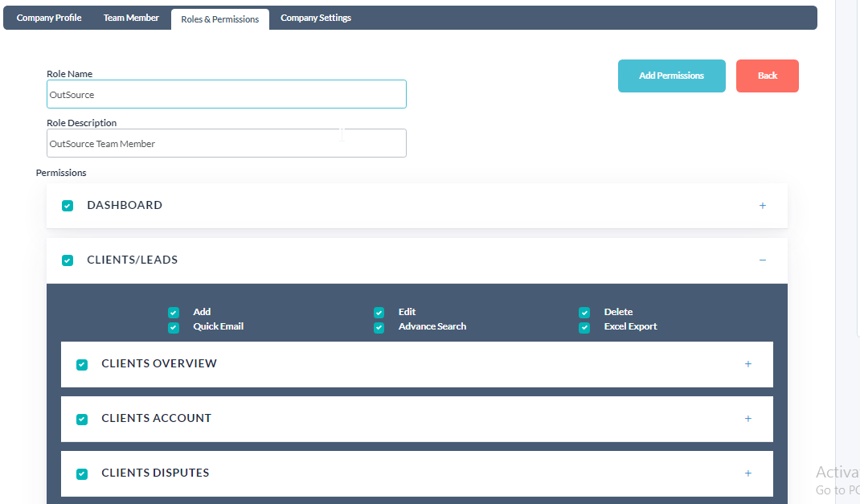Uncheck the Clients Overview checkbox

(x=82, y=365)
